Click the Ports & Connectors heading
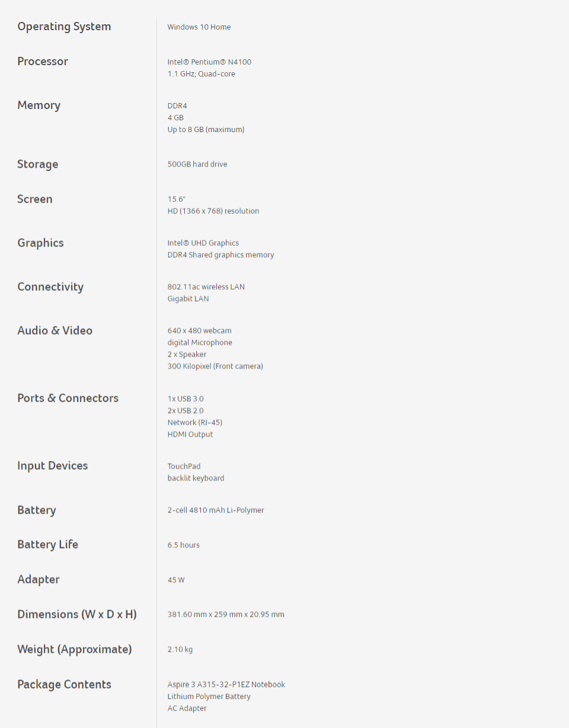This screenshot has width=569, height=728. click(68, 398)
